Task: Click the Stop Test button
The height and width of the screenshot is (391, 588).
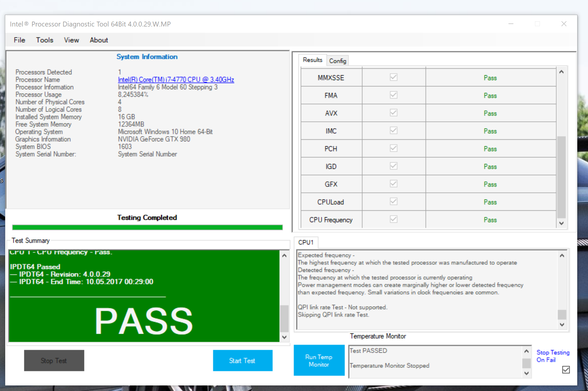Action: (x=54, y=361)
